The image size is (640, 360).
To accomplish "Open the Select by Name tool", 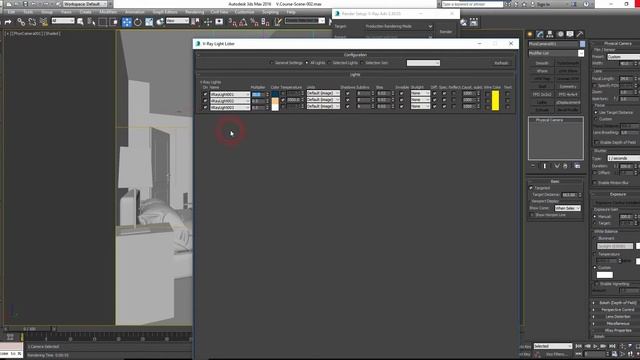I will point(91,22).
